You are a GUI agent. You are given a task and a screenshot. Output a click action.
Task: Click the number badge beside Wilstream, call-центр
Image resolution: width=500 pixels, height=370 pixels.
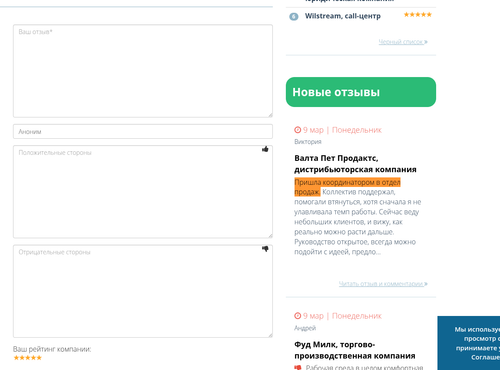(x=294, y=16)
